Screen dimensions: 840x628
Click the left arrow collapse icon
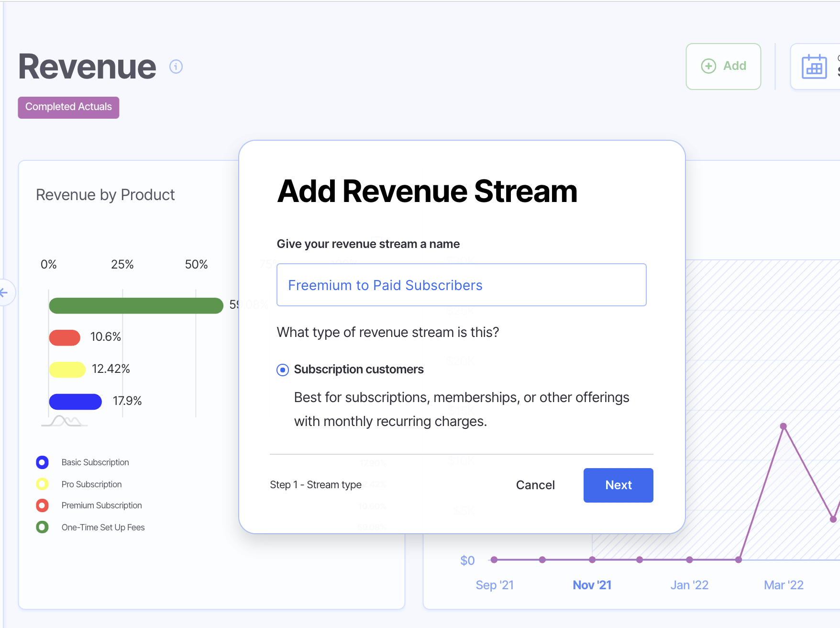(x=5, y=292)
